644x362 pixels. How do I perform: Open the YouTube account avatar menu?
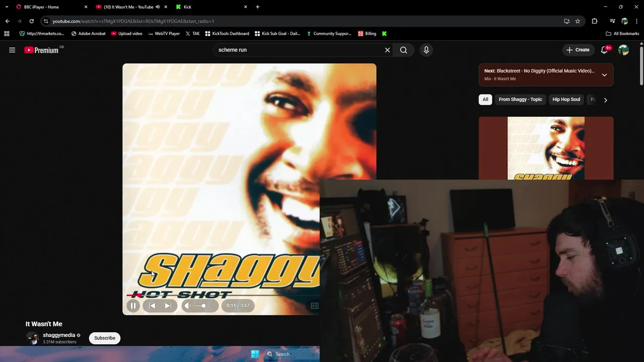coord(623,50)
